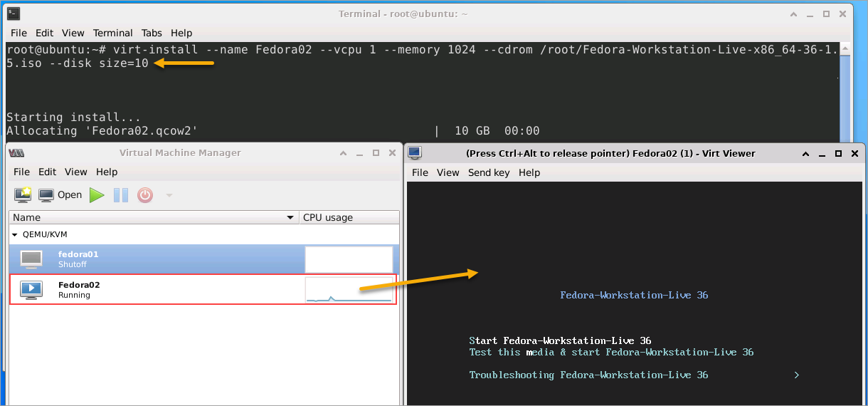Click the Virtual Machine Manager title bar icon
This screenshot has height=406, width=868.
pyautogui.click(x=17, y=152)
